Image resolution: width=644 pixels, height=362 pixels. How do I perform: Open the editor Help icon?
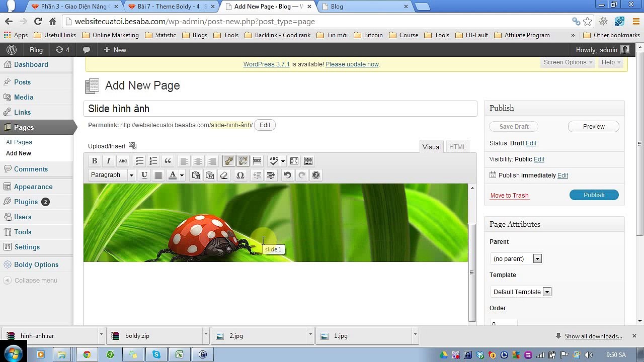[x=316, y=175]
